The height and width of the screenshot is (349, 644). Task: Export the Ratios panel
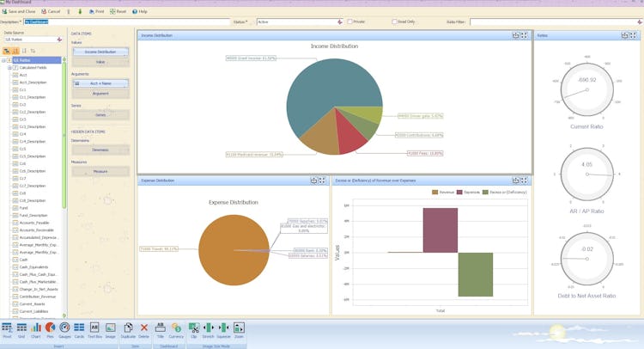point(625,36)
